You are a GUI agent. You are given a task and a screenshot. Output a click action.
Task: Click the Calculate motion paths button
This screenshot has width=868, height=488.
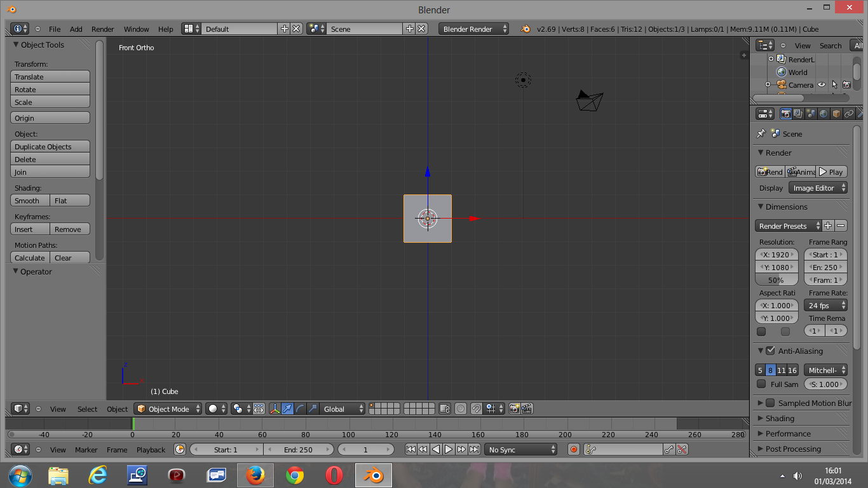tap(31, 257)
